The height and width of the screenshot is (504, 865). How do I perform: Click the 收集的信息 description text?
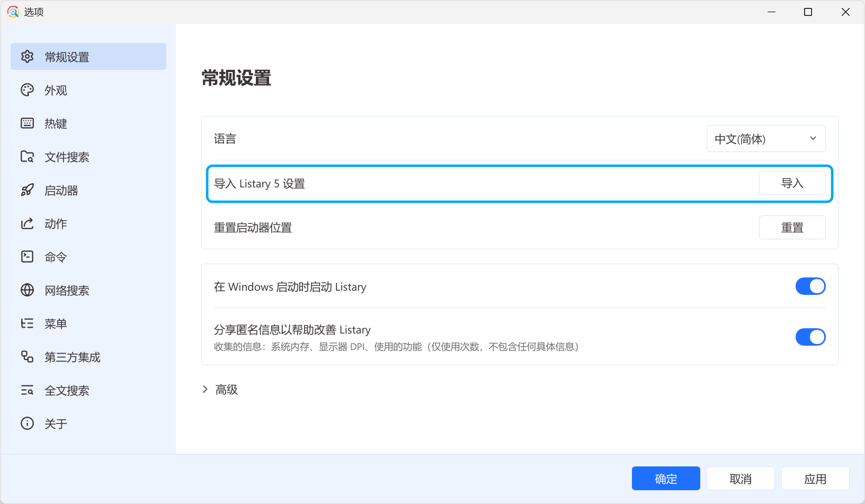(x=396, y=347)
